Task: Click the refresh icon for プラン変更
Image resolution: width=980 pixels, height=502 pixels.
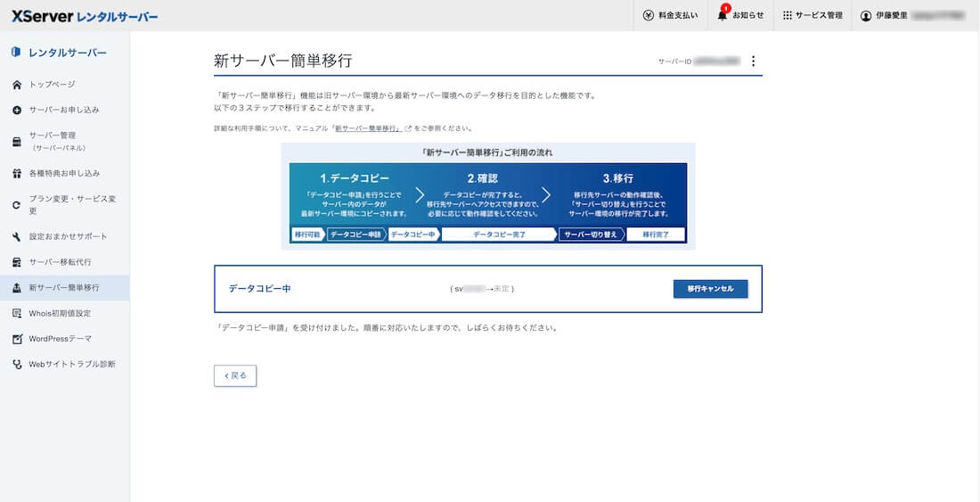Action: [17, 205]
